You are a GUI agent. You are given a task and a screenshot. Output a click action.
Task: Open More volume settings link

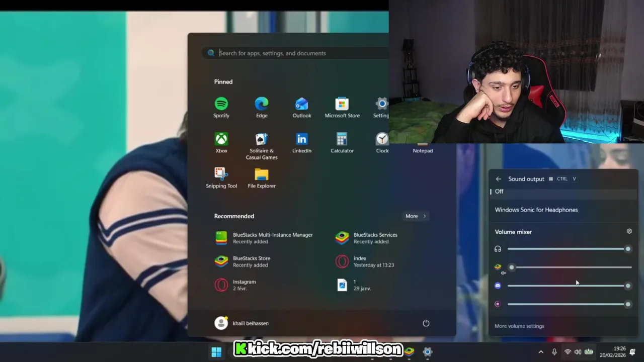coord(519,326)
